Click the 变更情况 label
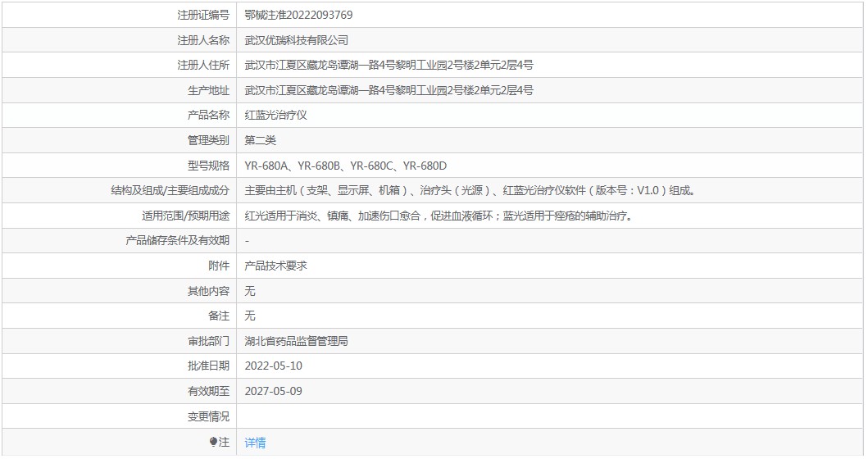The height and width of the screenshot is (459, 868). point(208,416)
